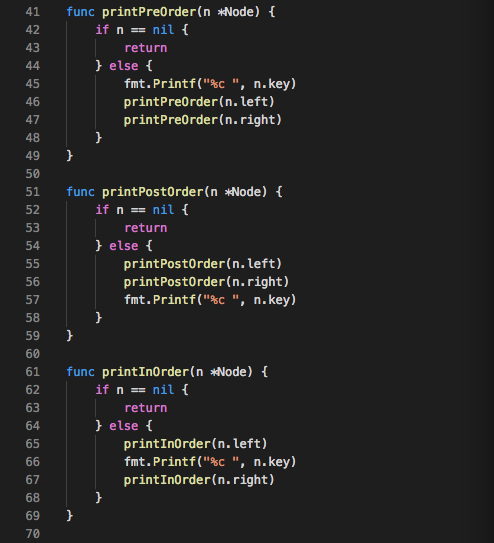The width and height of the screenshot is (494, 543).
Task: Click fmt.Printf call on line 45
Action: pyautogui.click(x=210, y=84)
